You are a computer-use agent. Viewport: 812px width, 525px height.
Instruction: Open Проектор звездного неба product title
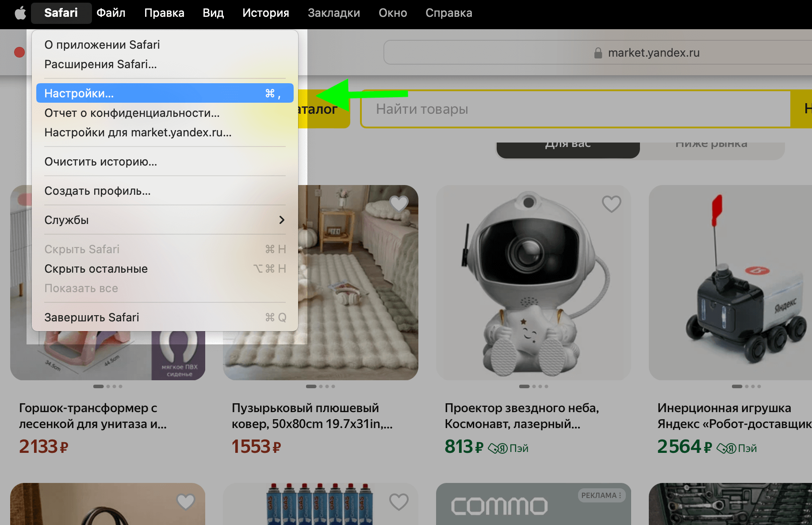coord(522,416)
